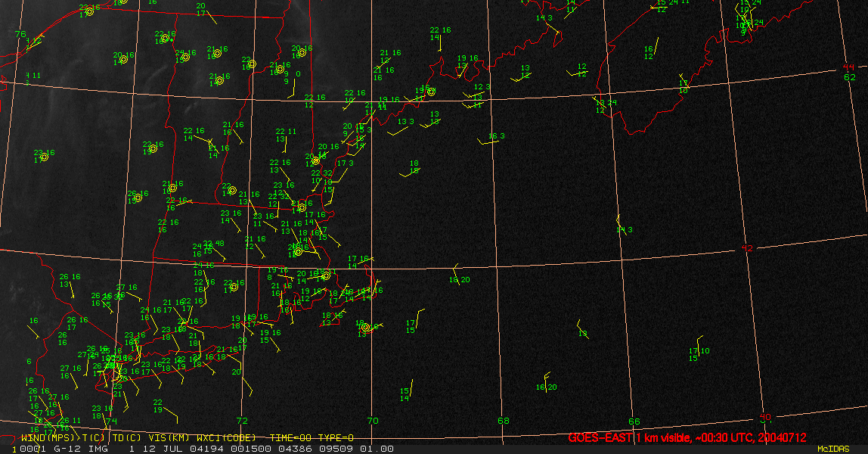Click the longitude label 74
Screen dimensions: 868x454
[112, 421]
